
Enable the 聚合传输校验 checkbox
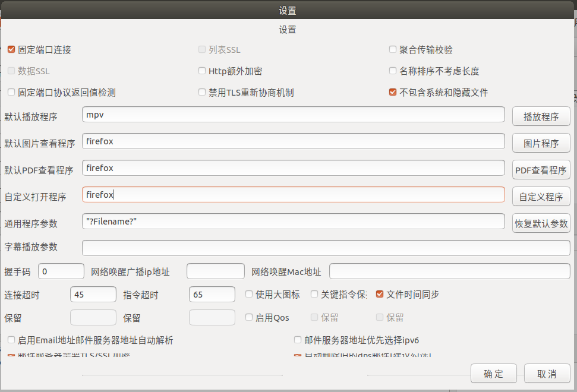(x=393, y=50)
